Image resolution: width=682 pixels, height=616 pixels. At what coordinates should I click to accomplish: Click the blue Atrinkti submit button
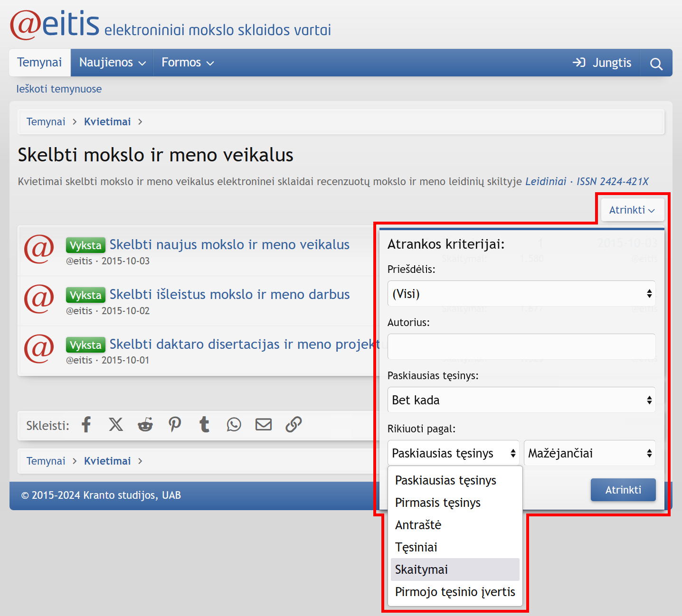(623, 490)
